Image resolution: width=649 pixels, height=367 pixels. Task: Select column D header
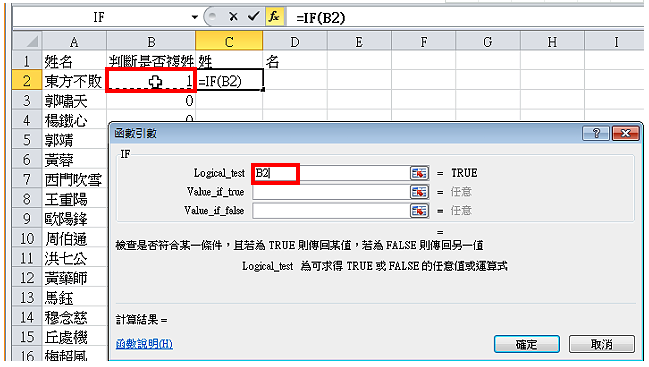pyautogui.click(x=295, y=42)
